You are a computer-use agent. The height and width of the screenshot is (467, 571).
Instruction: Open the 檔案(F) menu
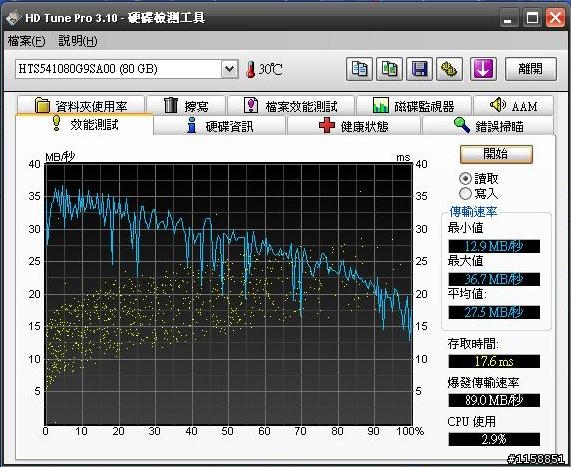pos(27,41)
